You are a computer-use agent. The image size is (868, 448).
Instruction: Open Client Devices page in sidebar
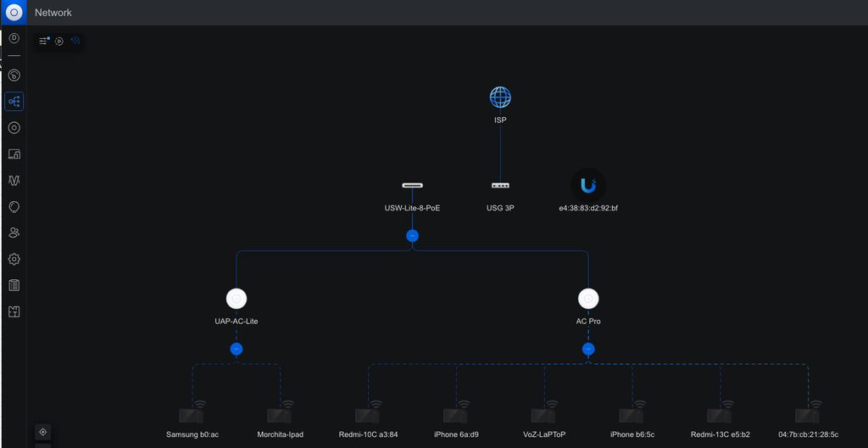coord(14,154)
